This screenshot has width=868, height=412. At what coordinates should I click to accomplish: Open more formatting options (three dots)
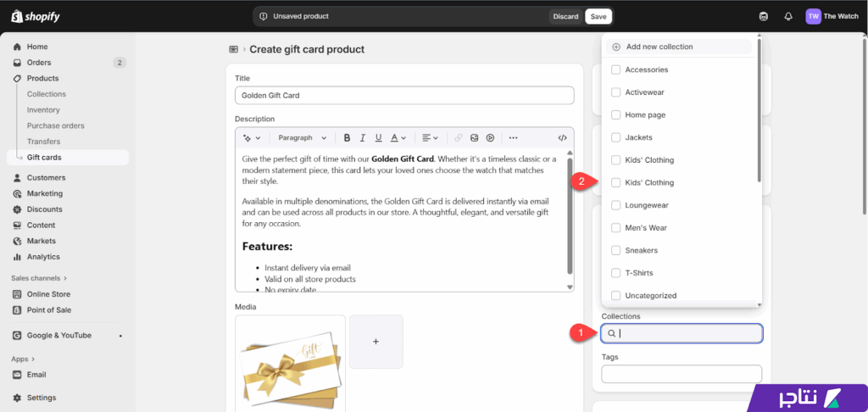(x=513, y=138)
